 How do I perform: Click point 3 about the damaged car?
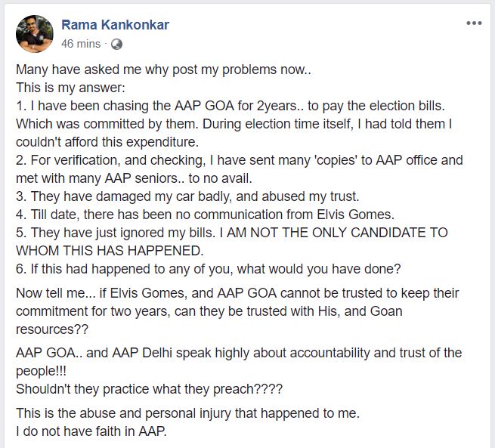coord(187,196)
